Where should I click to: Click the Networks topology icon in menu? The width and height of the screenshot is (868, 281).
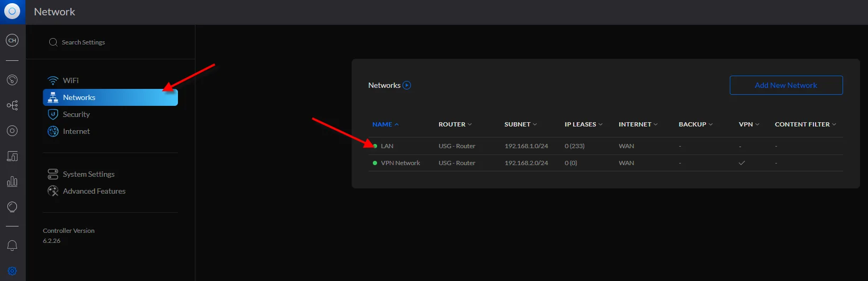53,97
